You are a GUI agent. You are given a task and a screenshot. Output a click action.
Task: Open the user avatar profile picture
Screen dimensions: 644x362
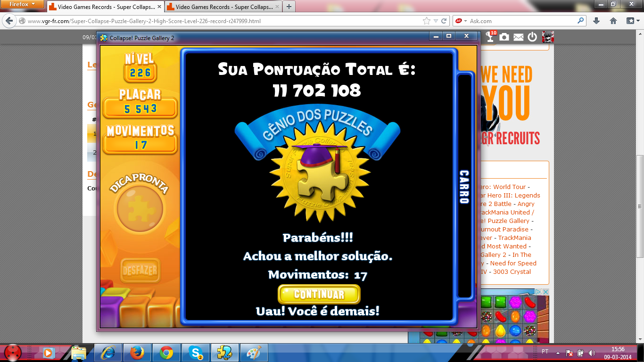548,37
